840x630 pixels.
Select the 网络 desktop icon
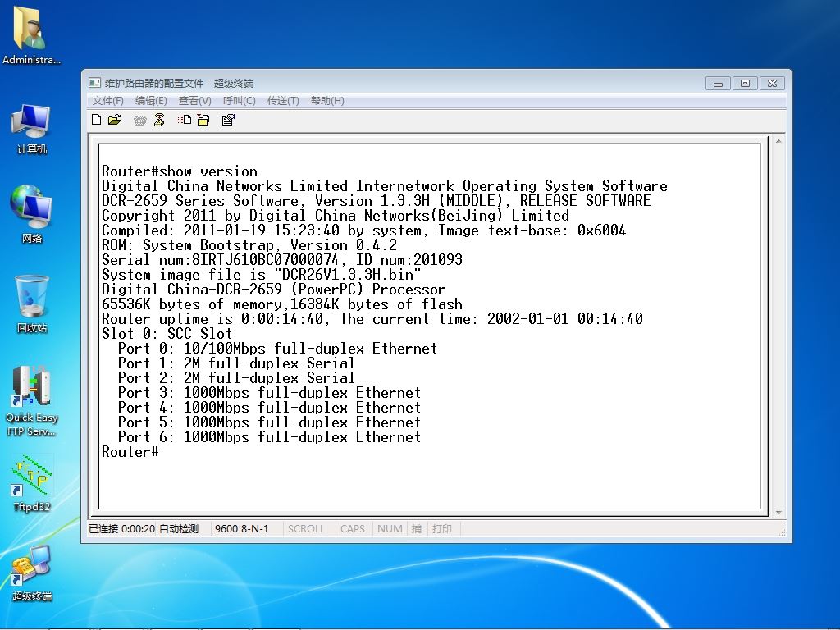[32, 214]
